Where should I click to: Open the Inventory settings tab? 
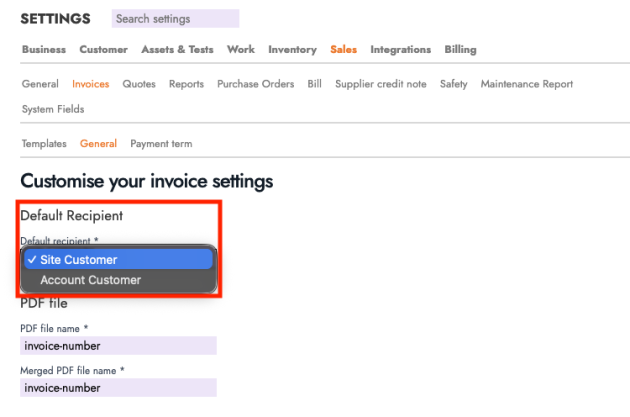pyautogui.click(x=292, y=50)
